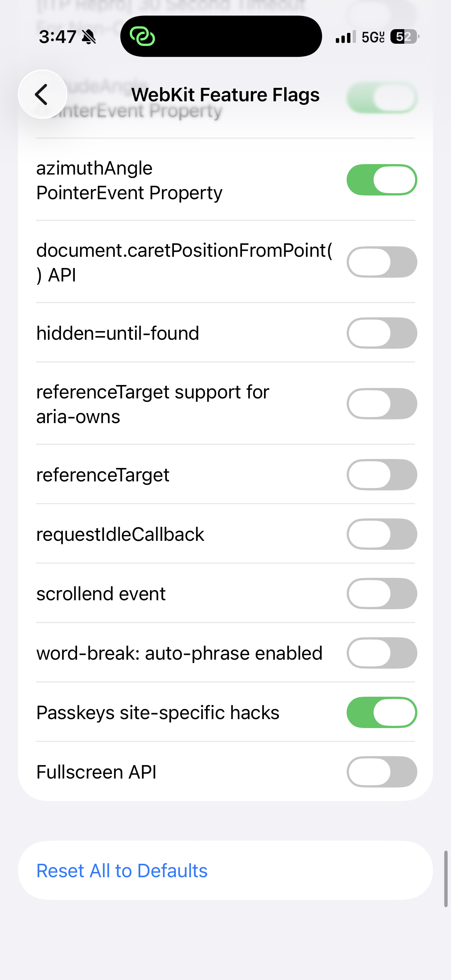Screen dimensions: 451x980
Task: Tap the cellular signal bars icon
Action: (346, 37)
